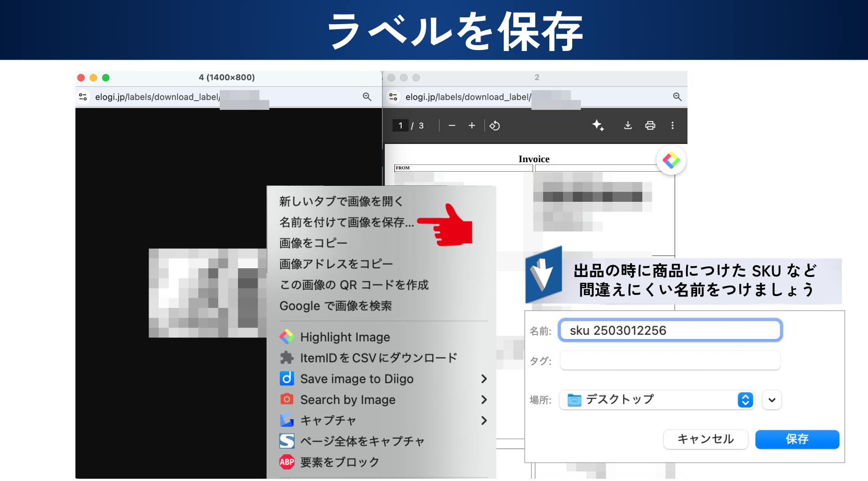Click the blue 保存 button
The height and width of the screenshot is (481, 868).
(x=797, y=439)
